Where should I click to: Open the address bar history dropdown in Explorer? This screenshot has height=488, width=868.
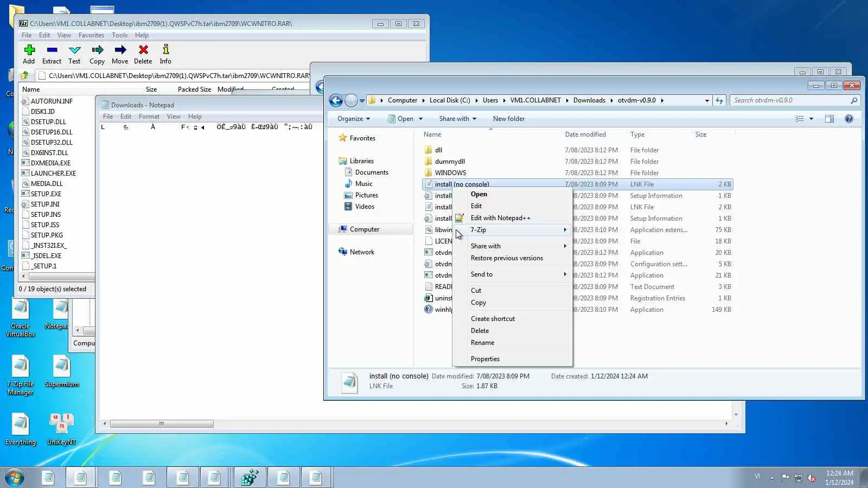click(x=706, y=100)
